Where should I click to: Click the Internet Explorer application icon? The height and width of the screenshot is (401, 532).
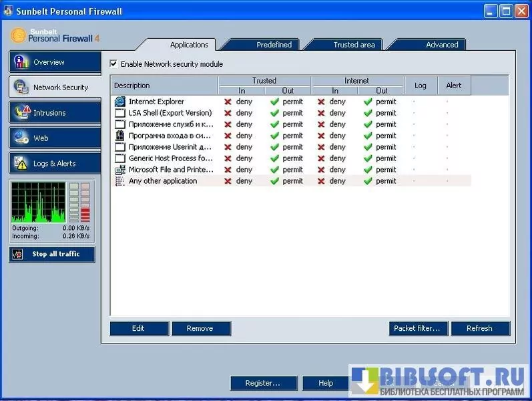(120, 102)
